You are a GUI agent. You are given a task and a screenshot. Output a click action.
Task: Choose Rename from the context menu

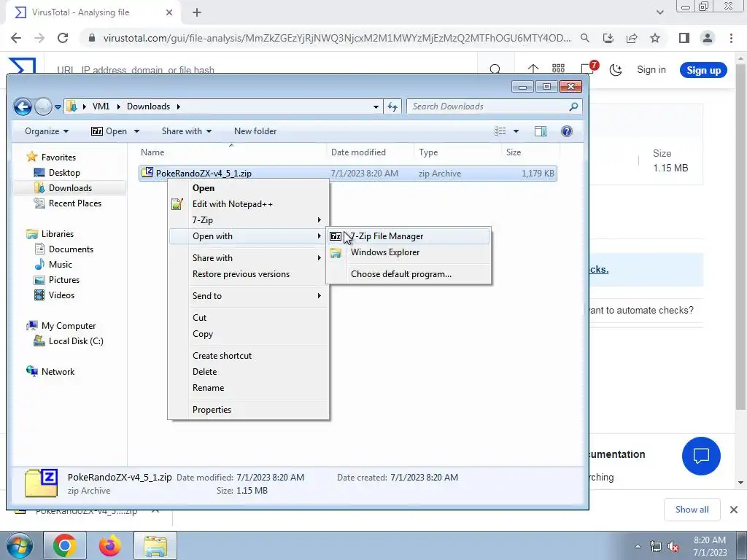pyautogui.click(x=248, y=388)
